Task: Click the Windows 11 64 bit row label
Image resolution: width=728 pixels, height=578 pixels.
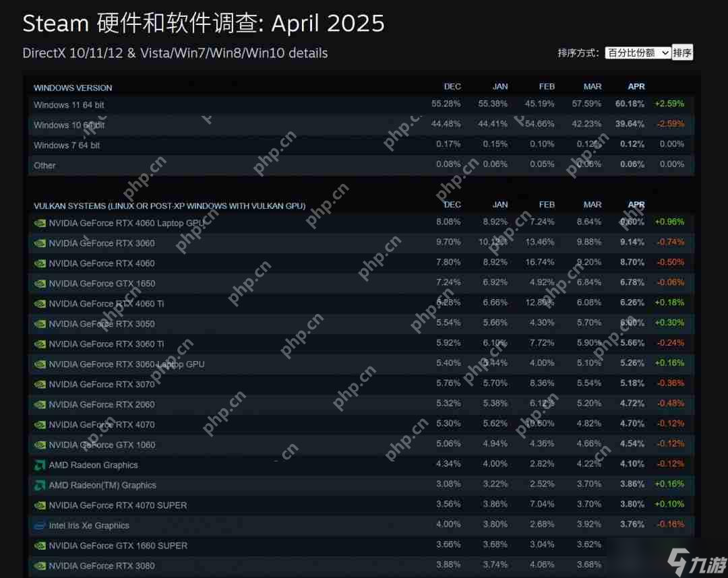Action: pyautogui.click(x=69, y=105)
